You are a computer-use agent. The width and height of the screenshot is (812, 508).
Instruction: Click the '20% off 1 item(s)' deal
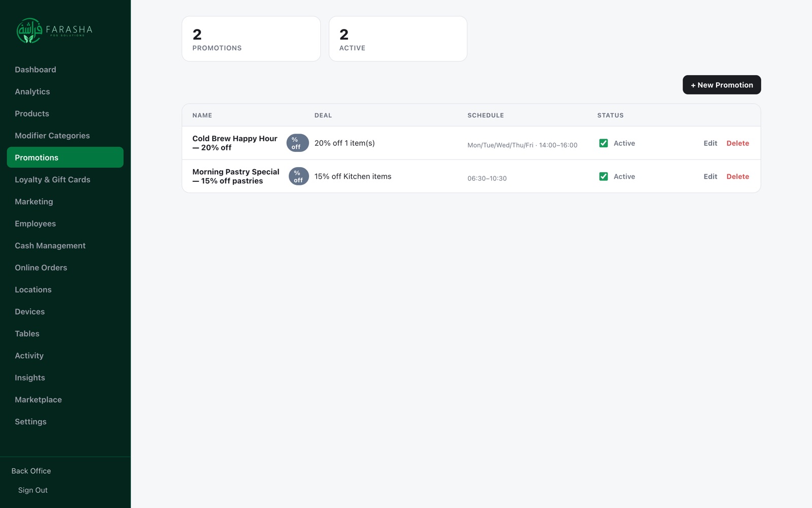(345, 143)
